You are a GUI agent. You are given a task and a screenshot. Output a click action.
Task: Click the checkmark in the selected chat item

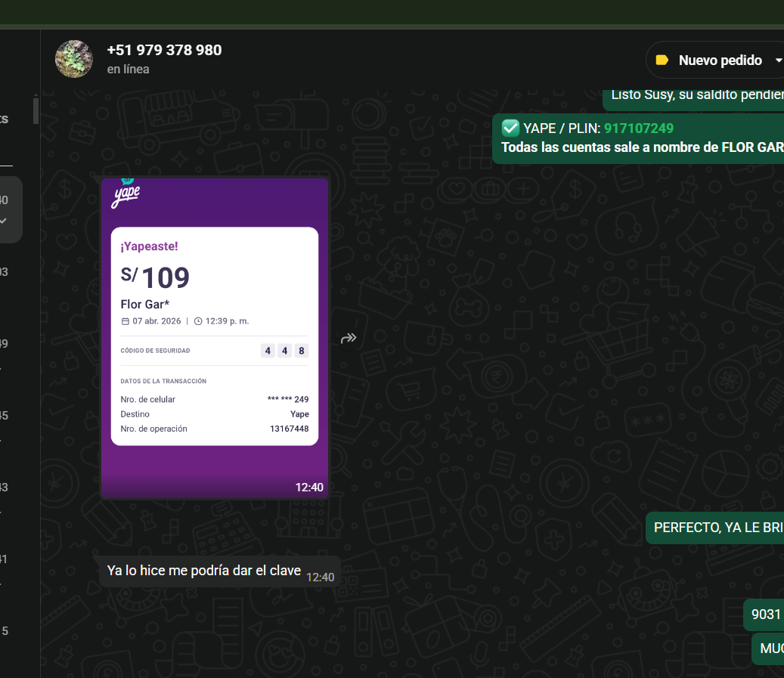point(4,221)
